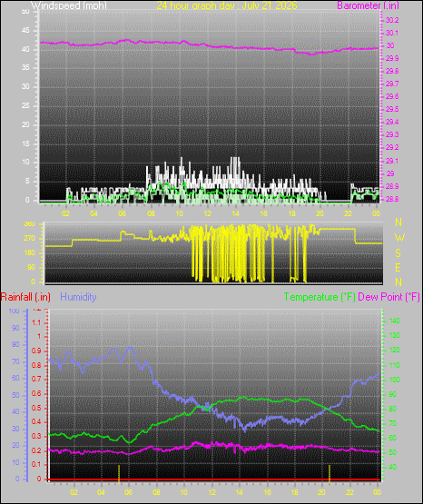Click the 120 value on temperature axis
The image size is (423, 504).
(x=395, y=350)
